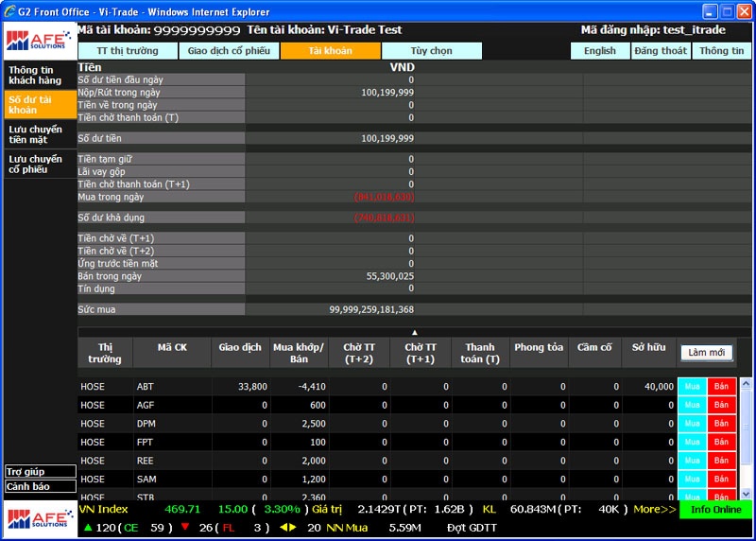Collapse panel with the white up-arrow
The height and width of the screenshot is (541, 756).
pos(414,332)
